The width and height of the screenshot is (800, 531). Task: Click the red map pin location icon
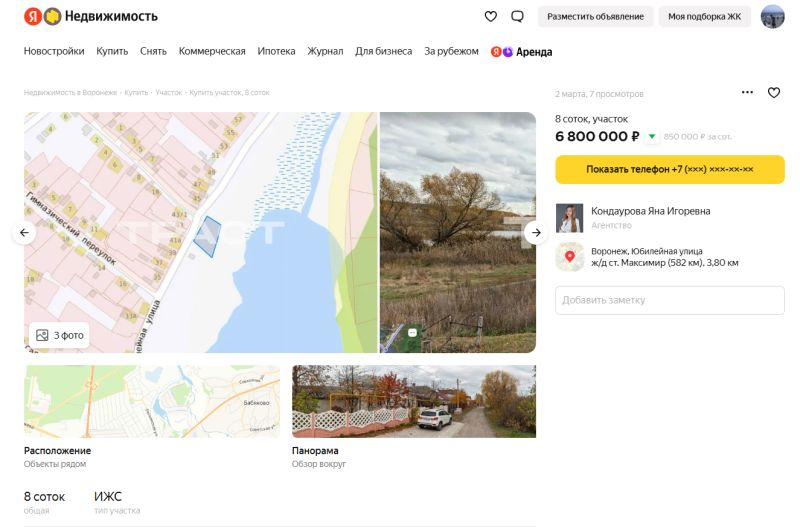point(570,257)
